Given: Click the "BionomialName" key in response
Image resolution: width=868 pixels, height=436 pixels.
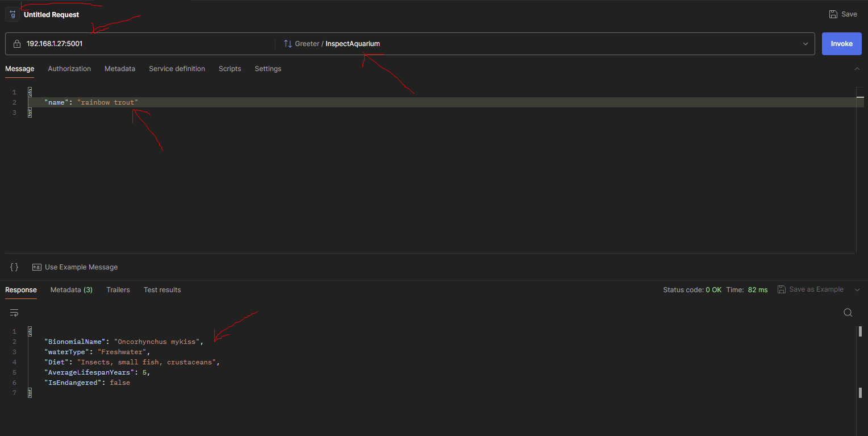Looking at the screenshot, I should pos(75,342).
